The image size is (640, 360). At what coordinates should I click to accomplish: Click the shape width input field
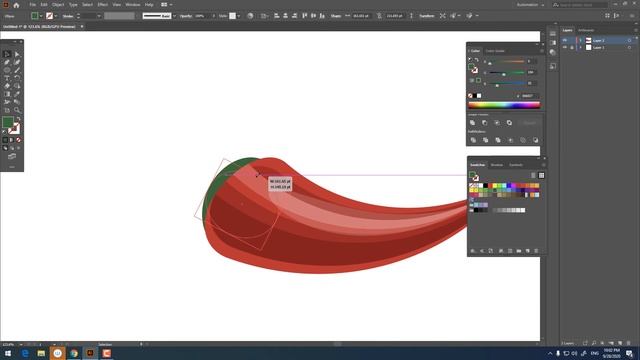(x=361, y=16)
